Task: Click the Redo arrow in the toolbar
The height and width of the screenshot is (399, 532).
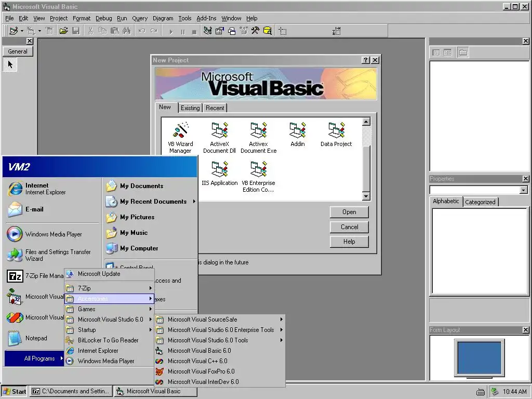Action: (x=154, y=31)
